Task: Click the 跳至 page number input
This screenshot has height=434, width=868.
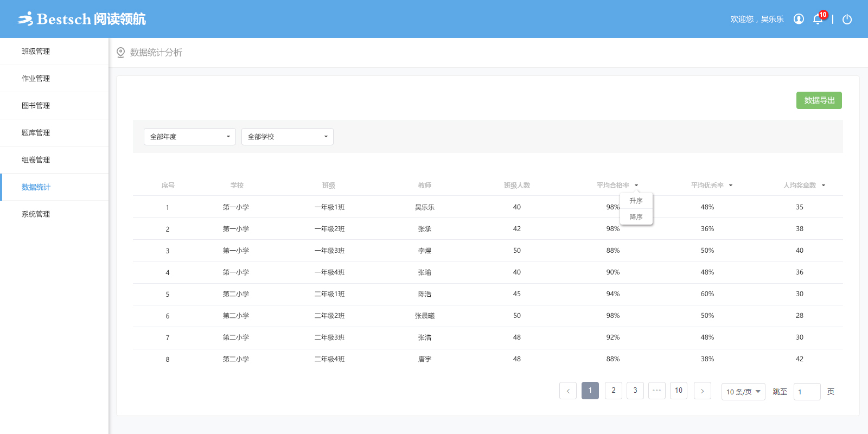Action: [x=807, y=392]
